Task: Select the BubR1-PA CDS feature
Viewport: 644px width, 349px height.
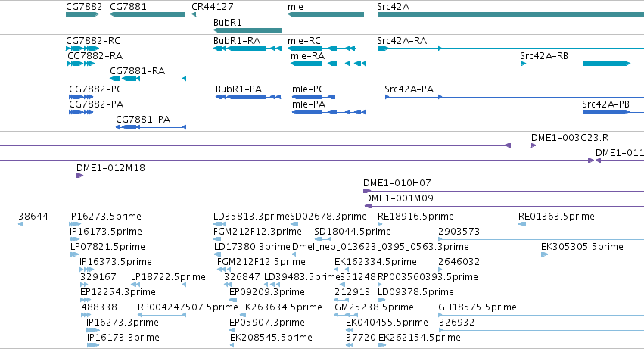Action: pyautogui.click(x=248, y=97)
